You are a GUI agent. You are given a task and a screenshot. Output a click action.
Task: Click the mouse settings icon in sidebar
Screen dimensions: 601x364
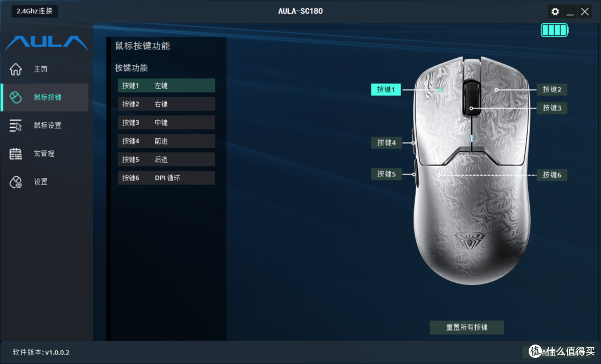coord(16,126)
